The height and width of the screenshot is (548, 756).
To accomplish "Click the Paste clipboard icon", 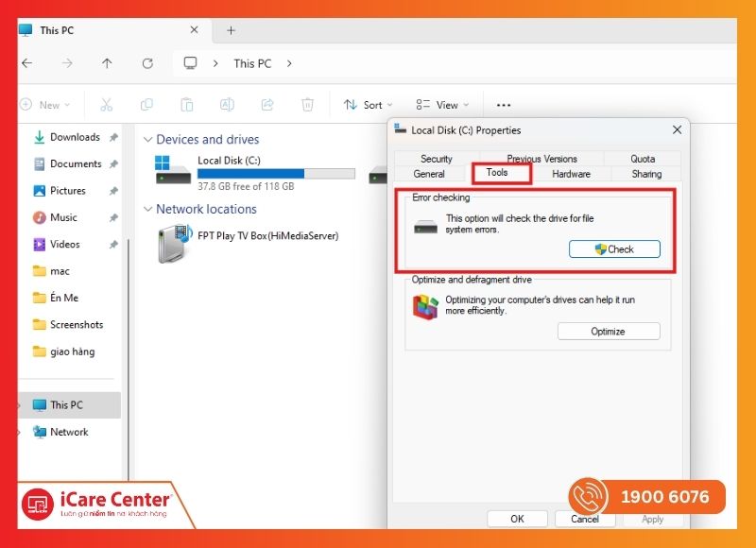I will pos(187,105).
